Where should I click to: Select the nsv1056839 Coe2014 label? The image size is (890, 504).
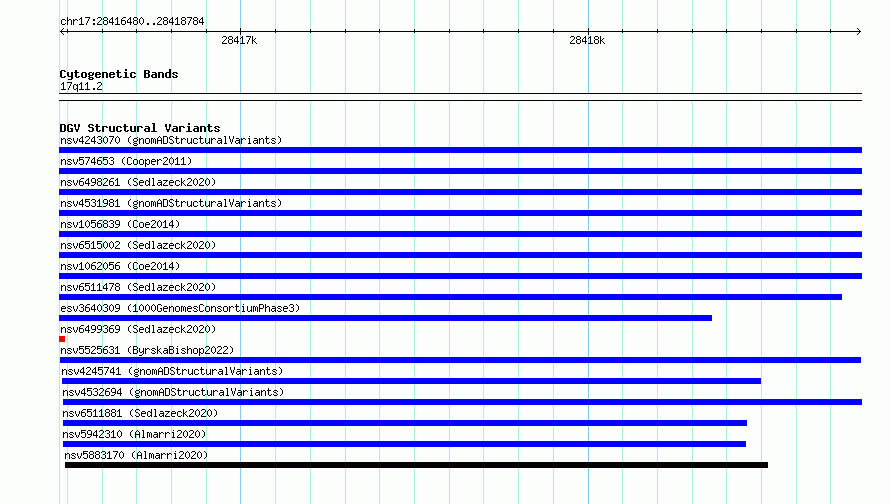120,224
